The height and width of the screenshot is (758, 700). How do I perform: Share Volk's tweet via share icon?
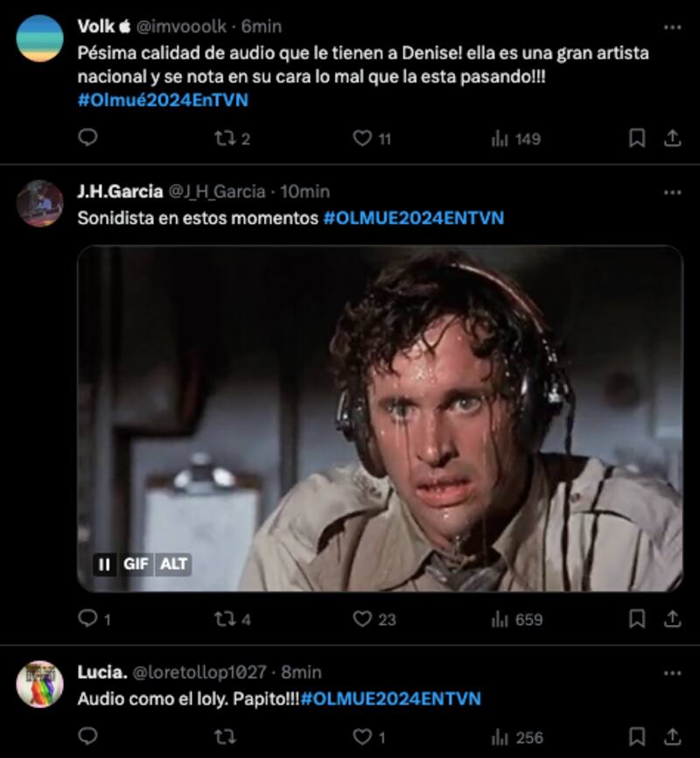click(673, 138)
